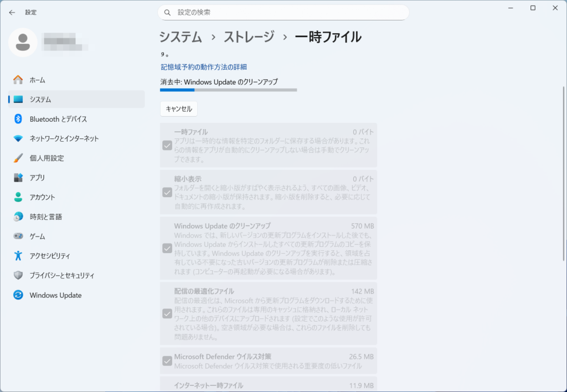Toggle the 配信の最適化ファイル checkbox
The width and height of the screenshot is (567, 392).
167,313
